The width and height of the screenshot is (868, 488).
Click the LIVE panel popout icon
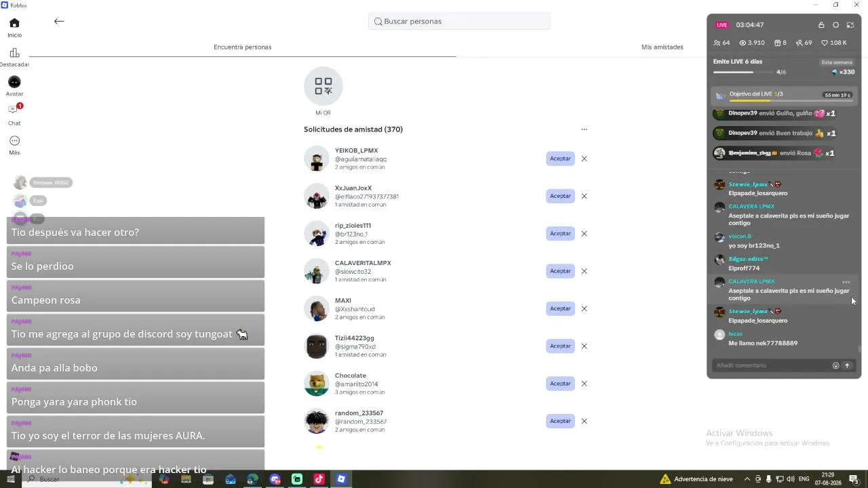click(x=850, y=25)
